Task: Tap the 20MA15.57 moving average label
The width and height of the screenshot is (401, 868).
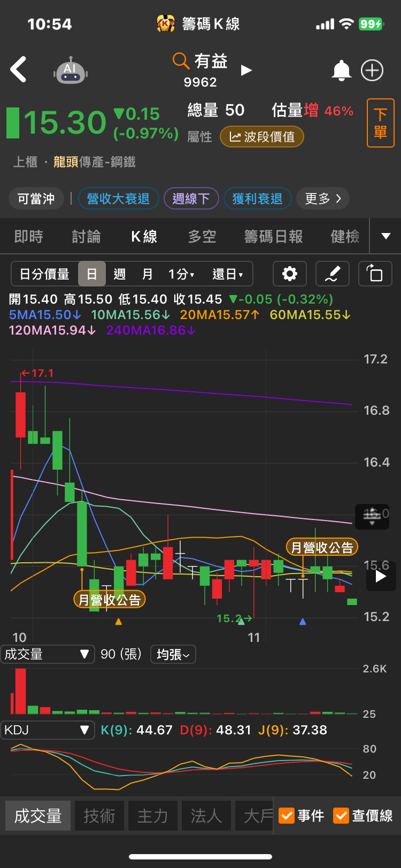Action: click(219, 315)
